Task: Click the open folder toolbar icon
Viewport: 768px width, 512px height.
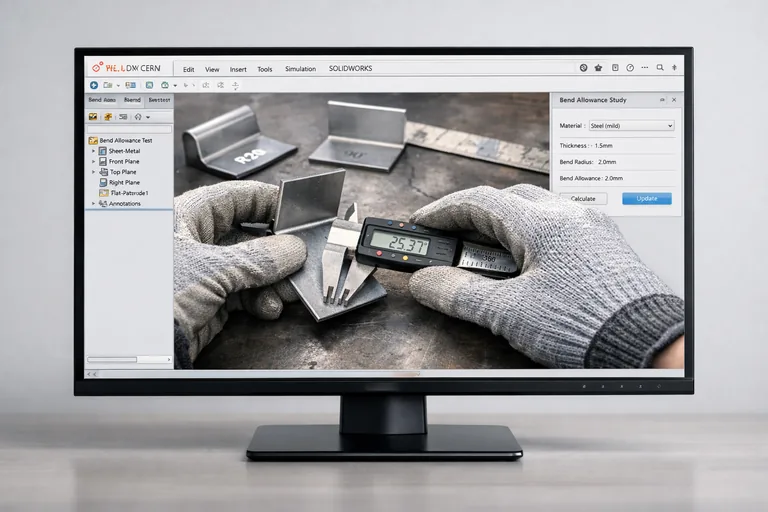Action: (x=108, y=85)
